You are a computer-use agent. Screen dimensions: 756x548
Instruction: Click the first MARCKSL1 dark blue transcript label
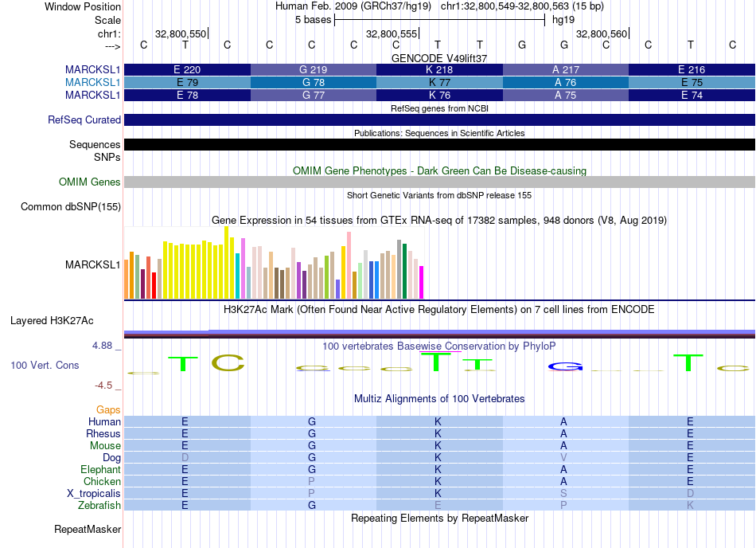pos(92,69)
